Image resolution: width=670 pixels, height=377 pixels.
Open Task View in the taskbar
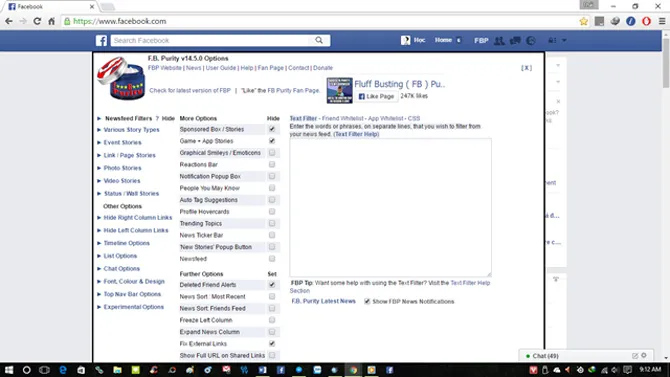point(44,370)
